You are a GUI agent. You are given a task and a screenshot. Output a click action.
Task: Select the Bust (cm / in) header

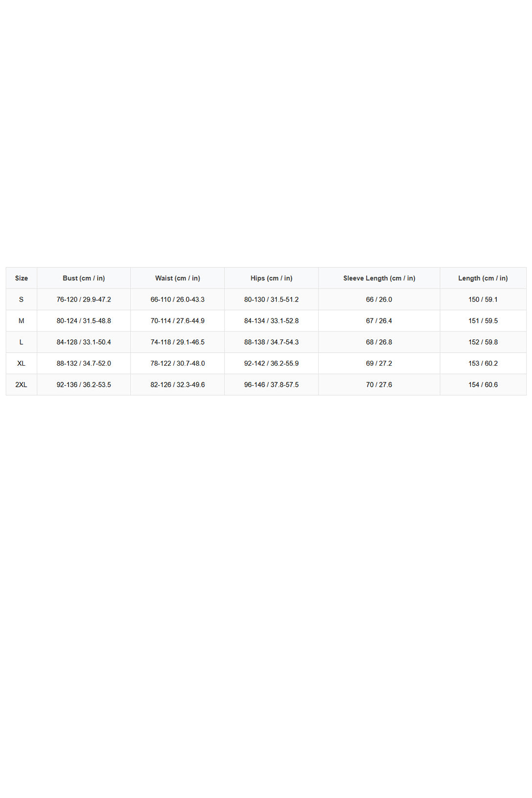click(84, 278)
